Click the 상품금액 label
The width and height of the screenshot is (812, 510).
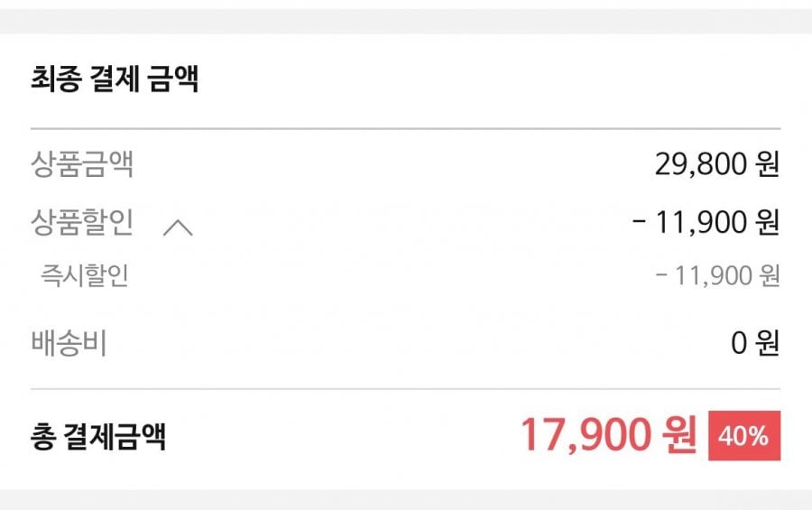[81, 165]
